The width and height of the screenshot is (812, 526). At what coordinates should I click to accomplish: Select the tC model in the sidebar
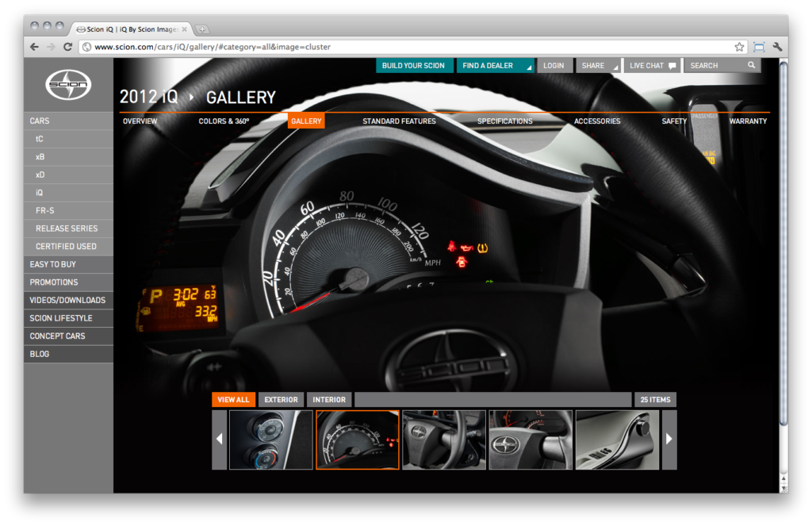[x=68, y=139]
